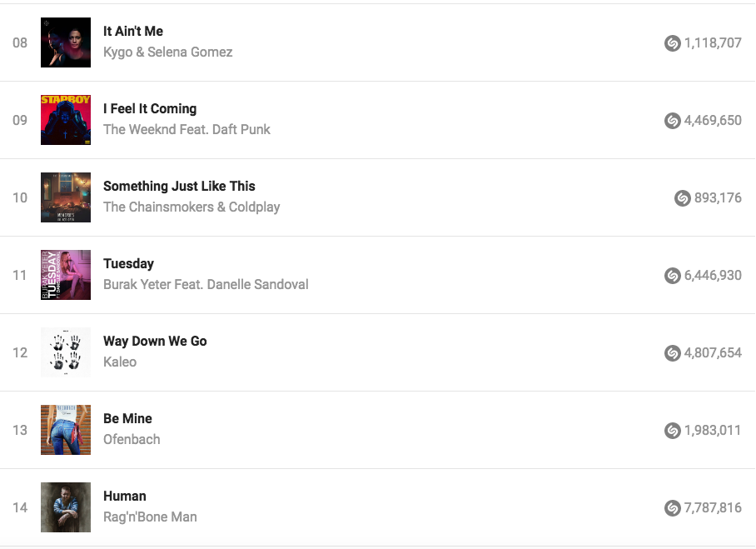The height and width of the screenshot is (549, 756).
Task: Select the Be Mine cover thumbnail
Action: [x=66, y=430]
